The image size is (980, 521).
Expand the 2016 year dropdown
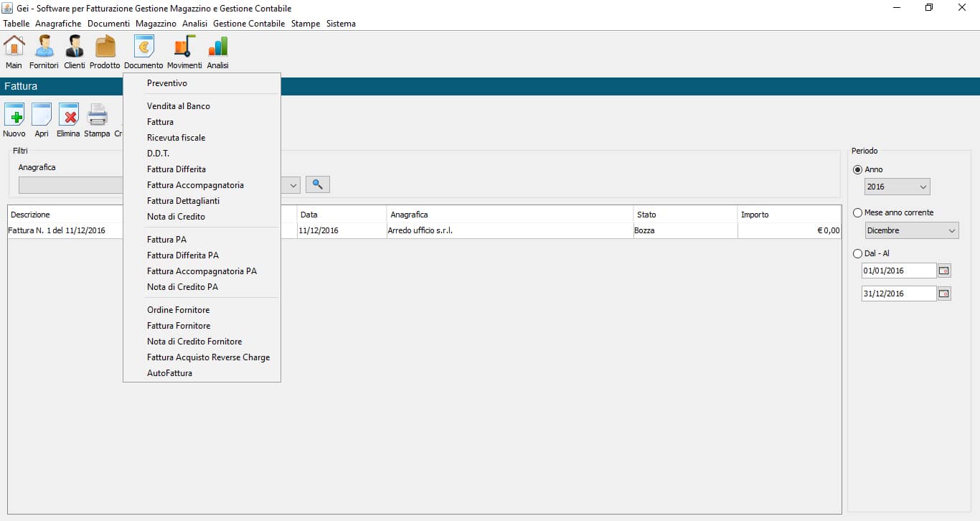(897, 187)
